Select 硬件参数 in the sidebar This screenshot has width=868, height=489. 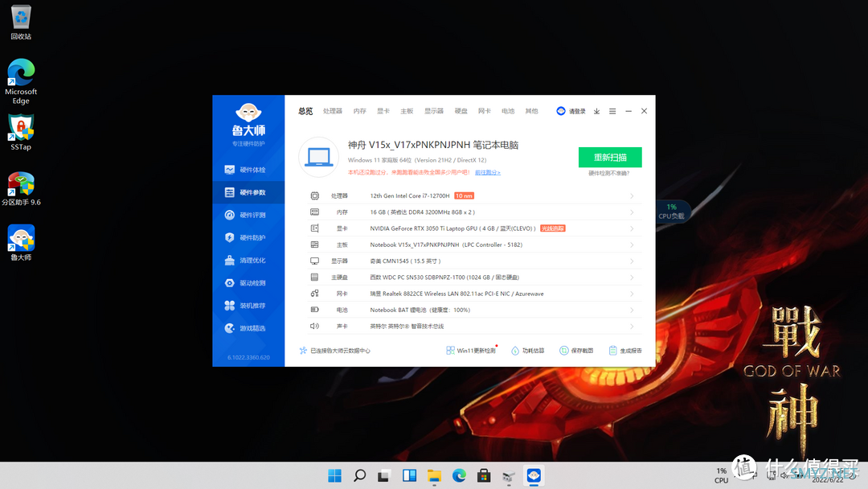(248, 192)
